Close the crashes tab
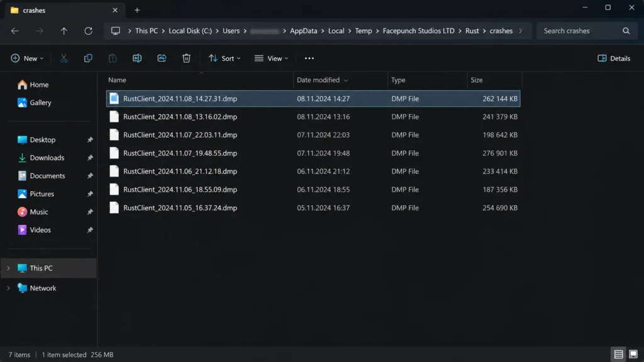 point(115,10)
